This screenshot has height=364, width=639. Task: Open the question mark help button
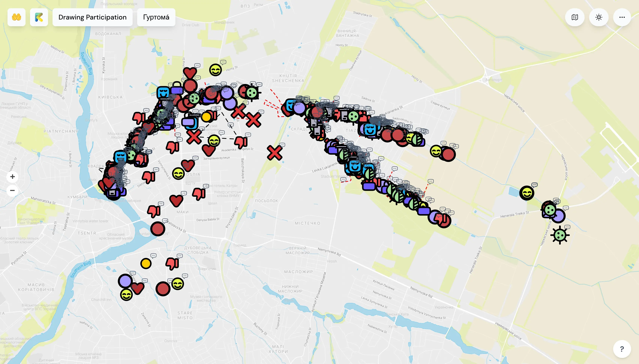coord(622,349)
